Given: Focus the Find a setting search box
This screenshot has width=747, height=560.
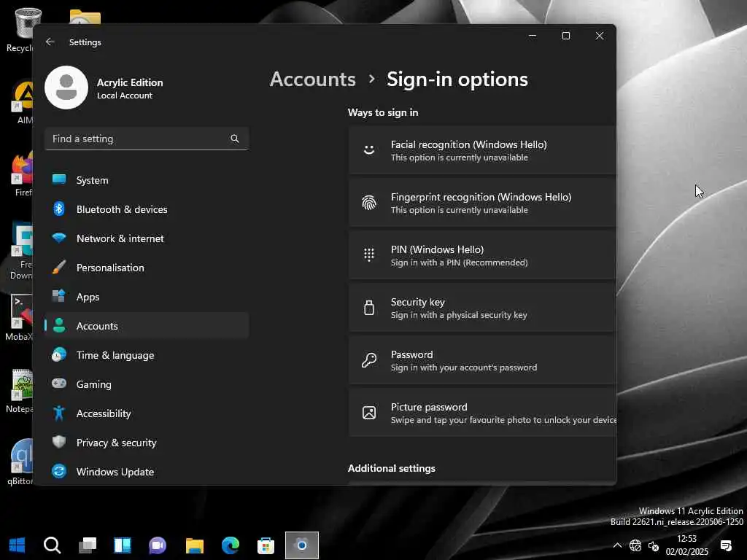Looking at the screenshot, I should pyautogui.click(x=146, y=139).
